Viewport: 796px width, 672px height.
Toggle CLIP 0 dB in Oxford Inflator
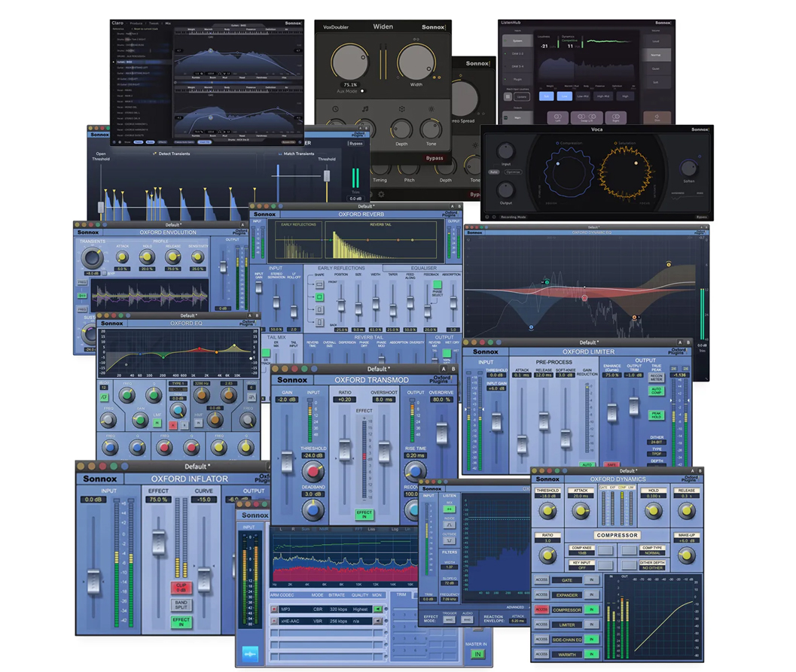click(x=181, y=588)
